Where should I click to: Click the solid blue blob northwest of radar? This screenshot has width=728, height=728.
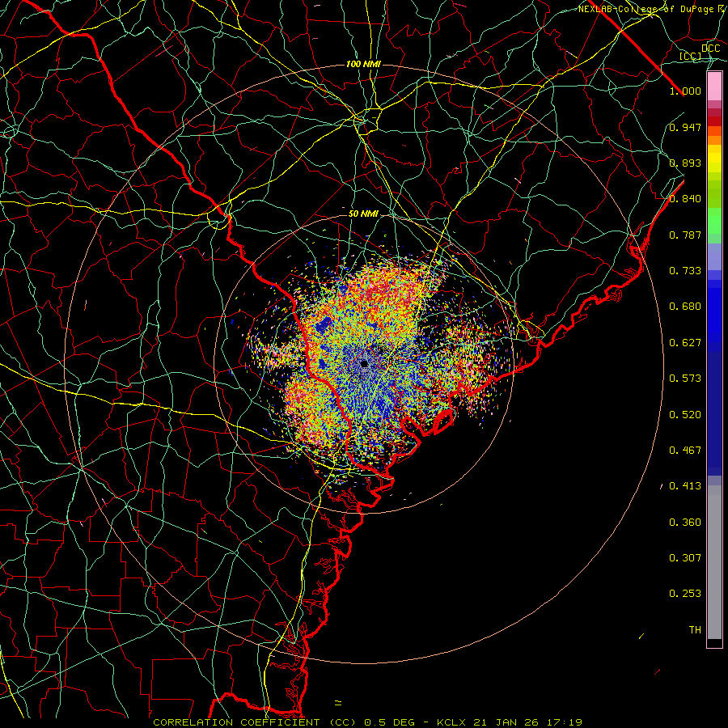click(x=323, y=325)
